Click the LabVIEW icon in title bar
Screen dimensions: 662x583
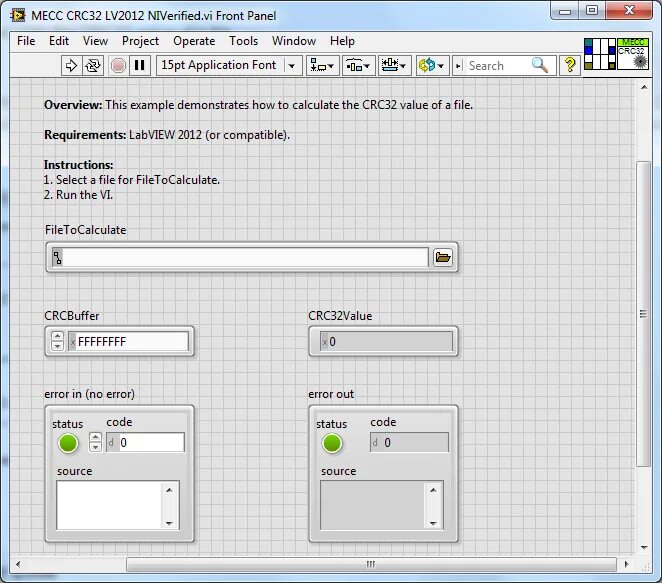(18, 16)
